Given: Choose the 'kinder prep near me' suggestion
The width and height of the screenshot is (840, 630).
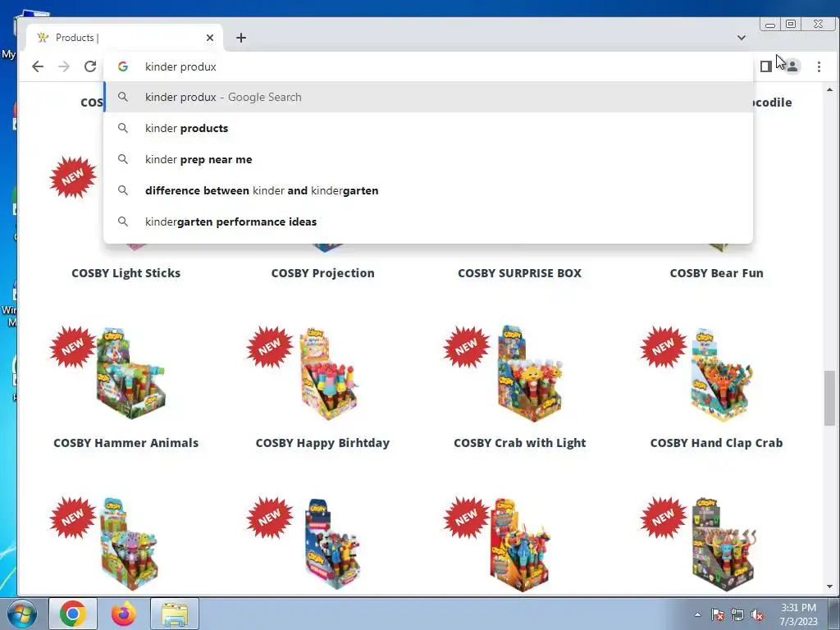Looking at the screenshot, I should tap(428, 159).
